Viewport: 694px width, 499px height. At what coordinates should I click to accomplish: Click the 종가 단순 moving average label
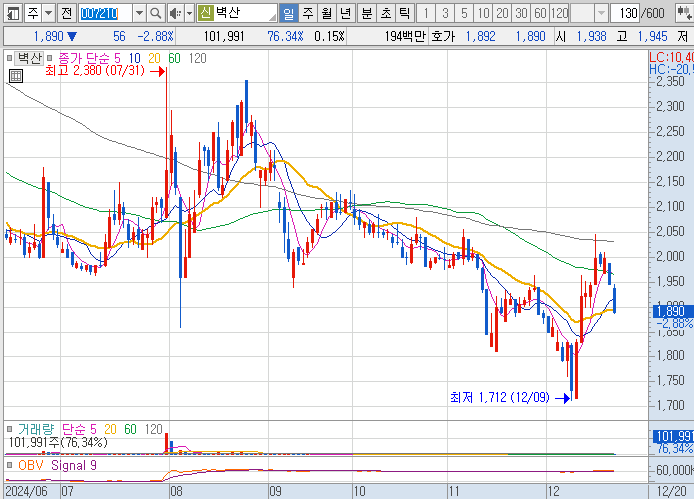[85, 58]
